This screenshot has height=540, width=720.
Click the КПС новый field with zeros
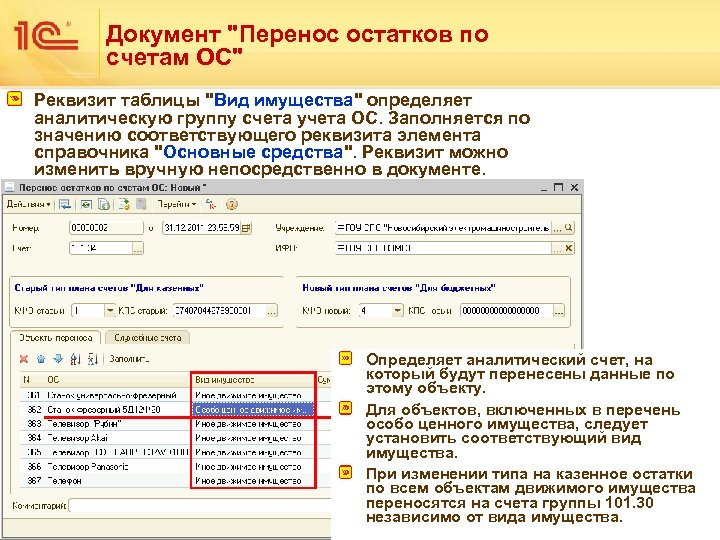click(x=506, y=311)
